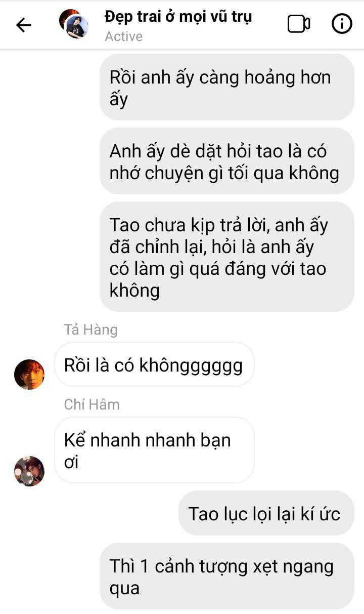
Task: Select message about "nhớ chuyện gì tối qua"
Action: pos(227,161)
